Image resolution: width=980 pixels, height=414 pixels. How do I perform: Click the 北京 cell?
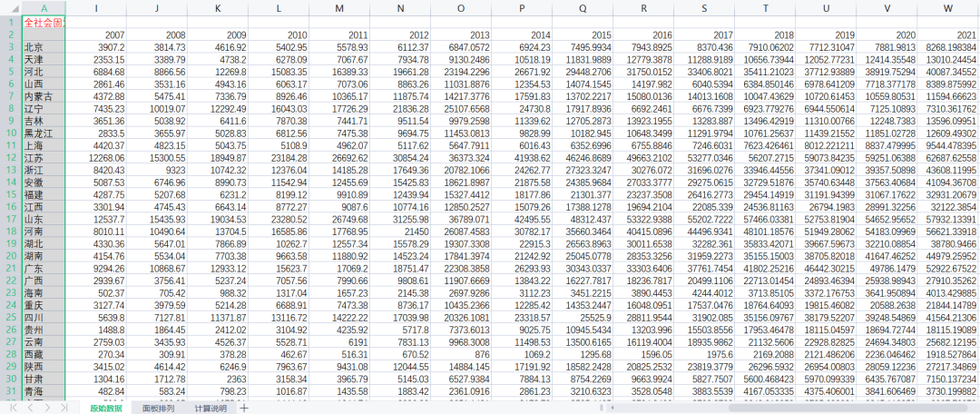[44, 47]
